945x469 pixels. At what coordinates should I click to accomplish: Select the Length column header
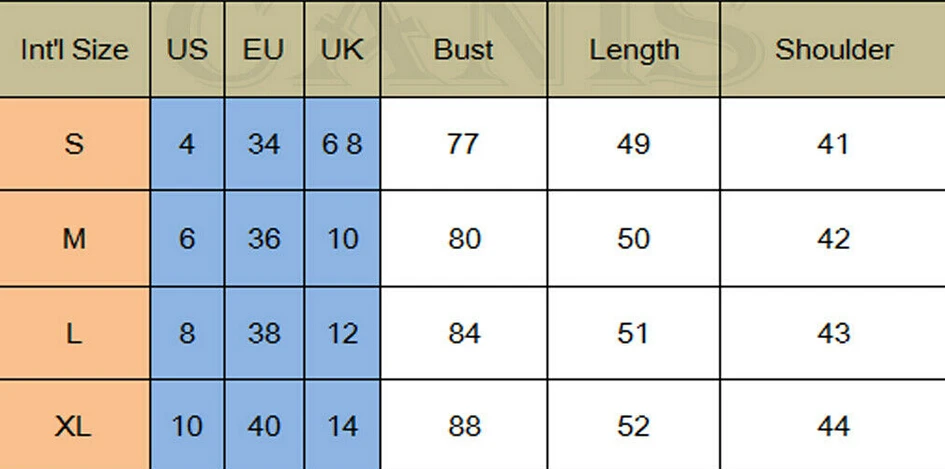click(x=633, y=49)
